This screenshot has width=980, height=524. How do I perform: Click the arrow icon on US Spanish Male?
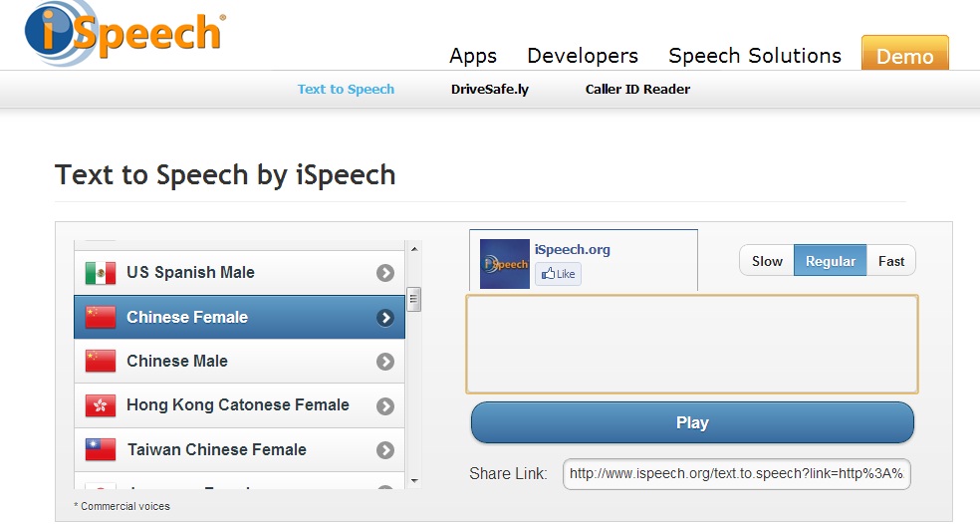pos(385,273)
